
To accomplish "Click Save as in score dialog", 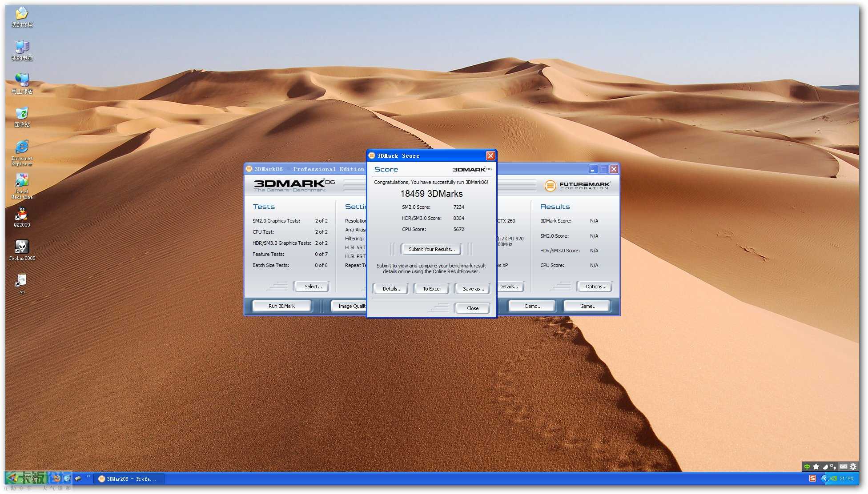I will (x=473, y=289).
